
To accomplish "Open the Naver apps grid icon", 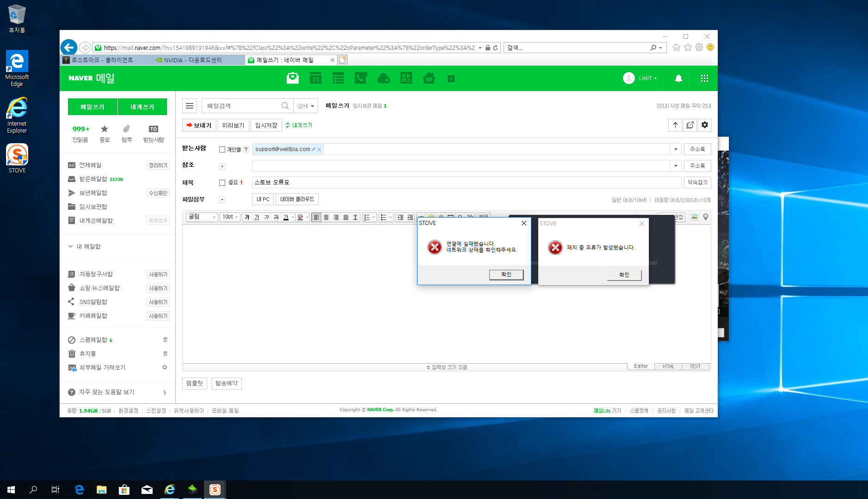I will pos(704,79).
